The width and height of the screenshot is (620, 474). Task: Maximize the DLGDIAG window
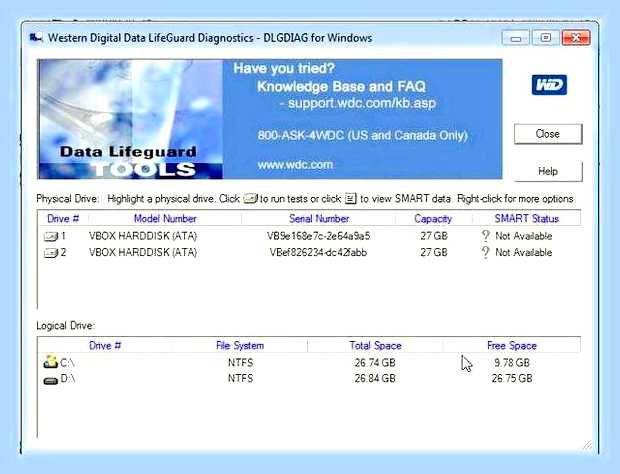pos(546,38)
